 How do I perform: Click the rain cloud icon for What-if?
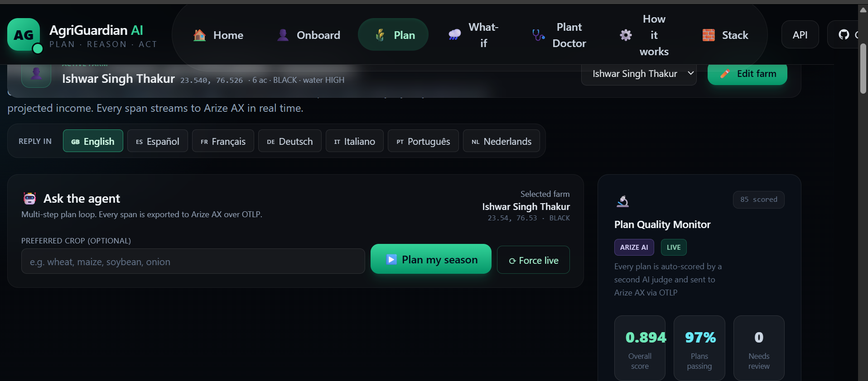tap(454, 35)
